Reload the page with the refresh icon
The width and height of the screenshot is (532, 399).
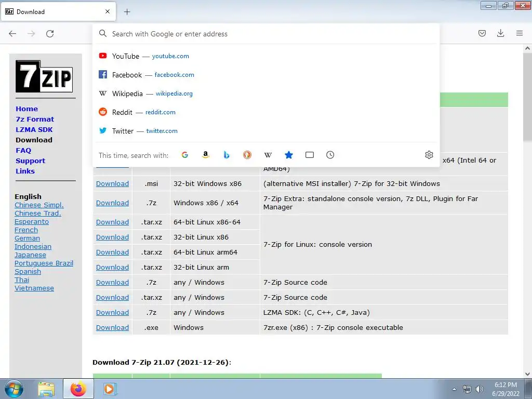[50, 34]
